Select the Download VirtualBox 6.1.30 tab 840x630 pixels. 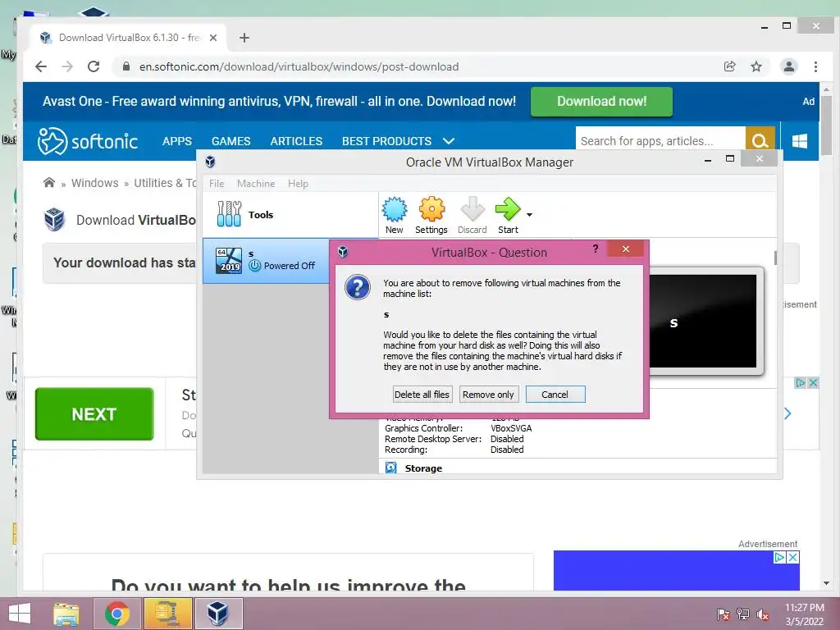click(129, 38)
